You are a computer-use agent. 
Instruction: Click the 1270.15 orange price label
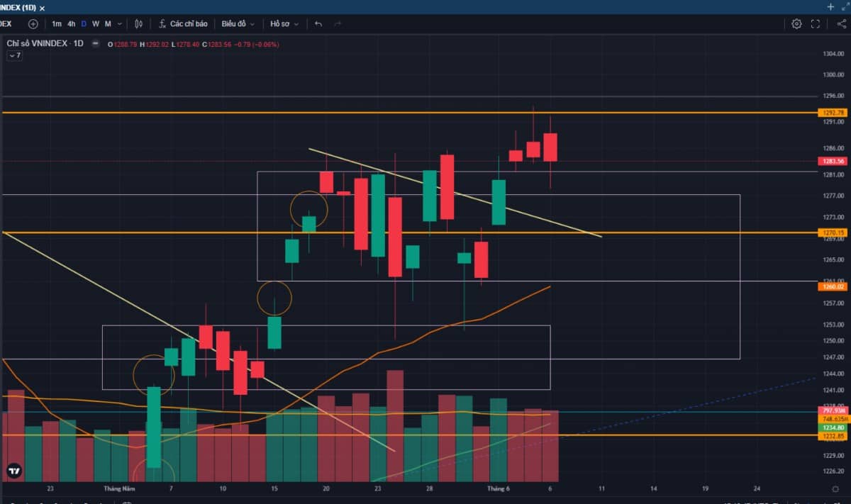click(x=833, y=233)
